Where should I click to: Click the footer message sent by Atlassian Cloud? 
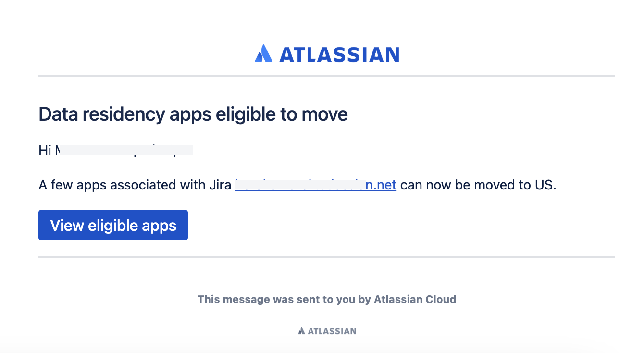click(327, 299)
